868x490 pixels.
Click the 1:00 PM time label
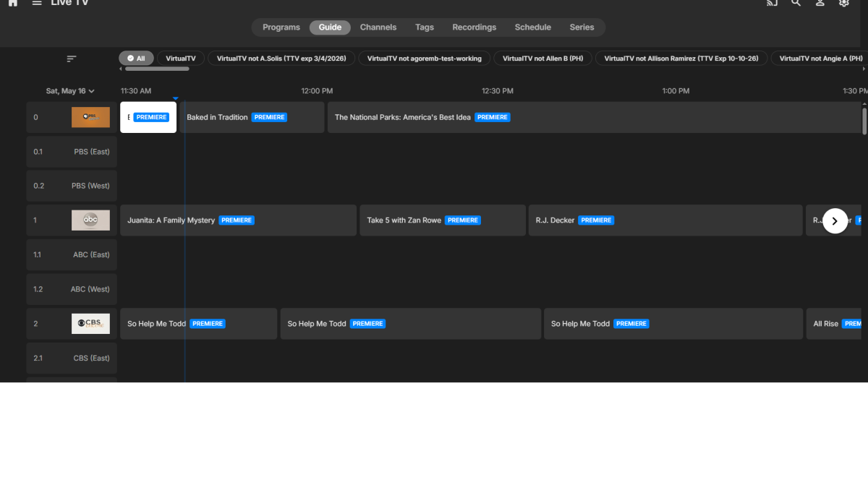[x=676, y=91]
